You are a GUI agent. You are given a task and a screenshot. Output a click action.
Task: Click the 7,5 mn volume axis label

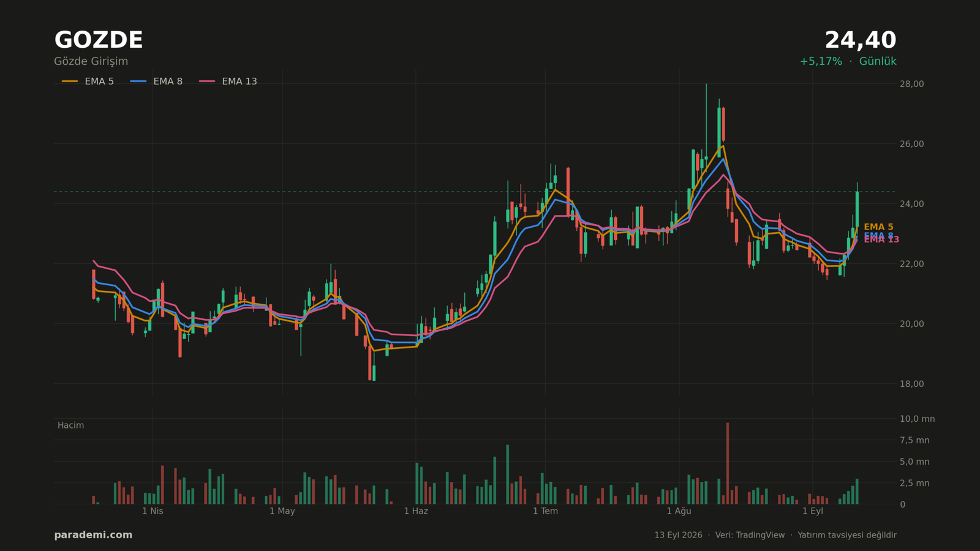pyautogui.click(x=914, y=440)
